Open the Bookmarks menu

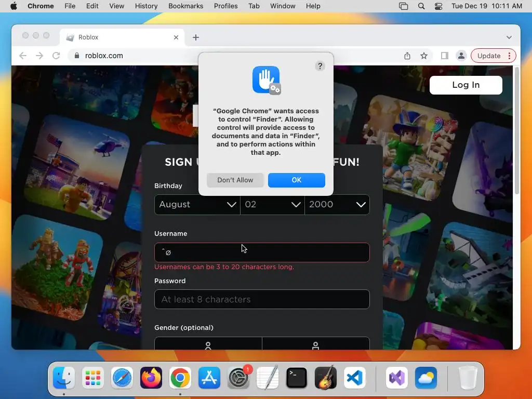click(185, 6)
